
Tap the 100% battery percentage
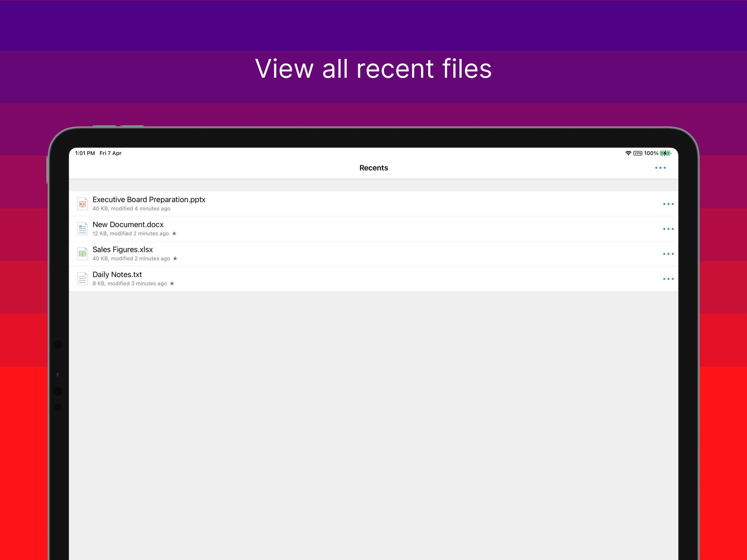pyautogui.click(x=651, y=153)
